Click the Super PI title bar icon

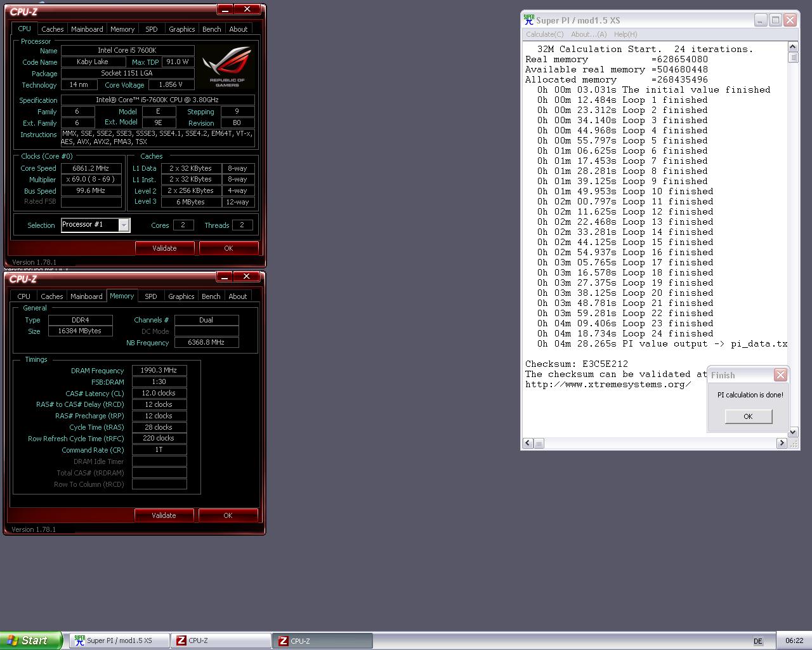point(528,20)
